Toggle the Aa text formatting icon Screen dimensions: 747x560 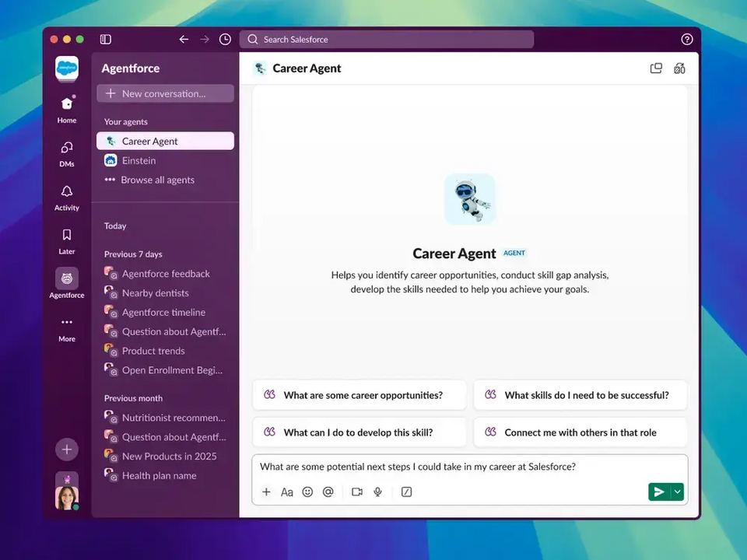(287, 492)
